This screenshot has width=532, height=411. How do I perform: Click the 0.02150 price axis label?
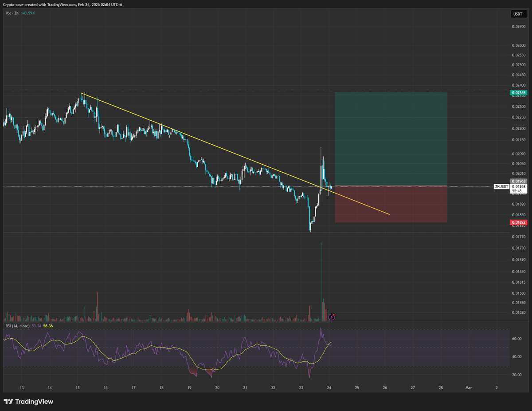tap(518, 140)
